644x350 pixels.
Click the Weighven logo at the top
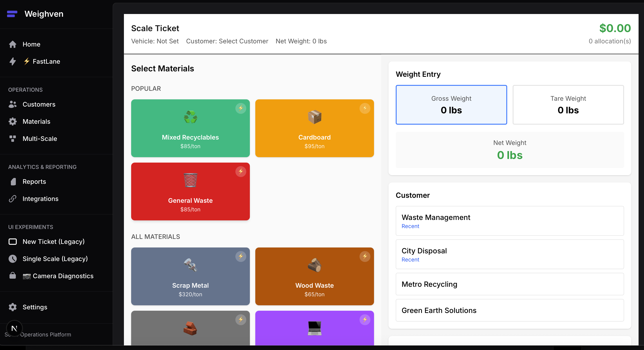click(35, 14)
